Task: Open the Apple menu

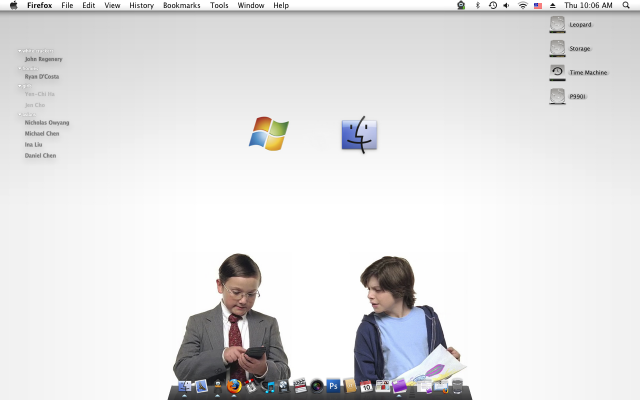Action: [x=13, y=5]
